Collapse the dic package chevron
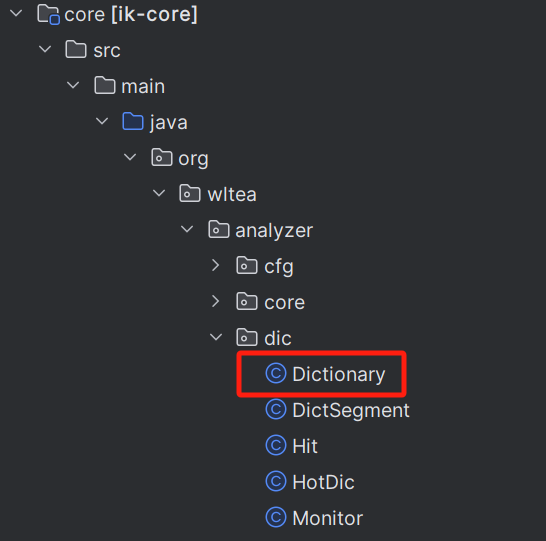546x541 pixels. pyautogui.click(x=216, y=337)
